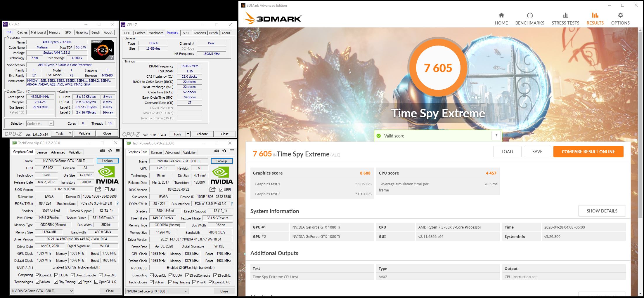Click the left CPU-Z title bar icon

pyautogui.click(x=5, y=24)
